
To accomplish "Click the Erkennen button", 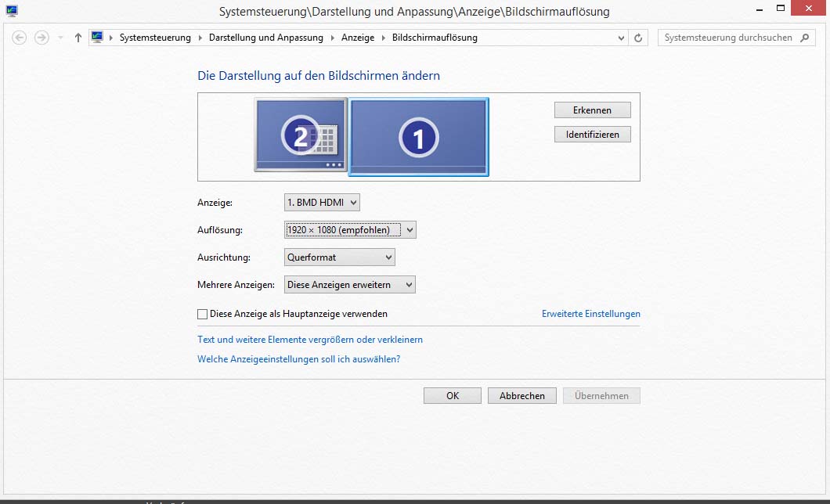I will pyautogui.click(x=592, y=110).
